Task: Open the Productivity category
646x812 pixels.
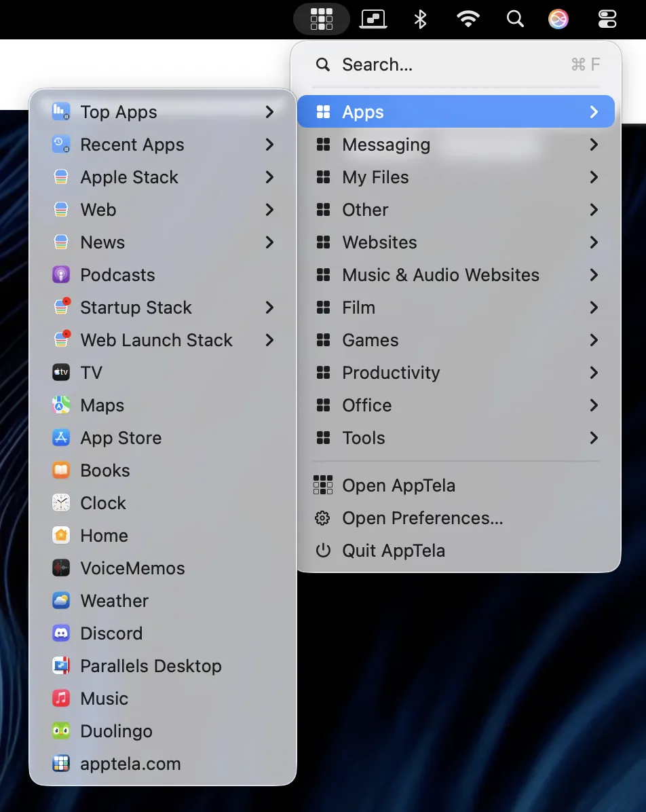Action: click(x=455, y=373)
